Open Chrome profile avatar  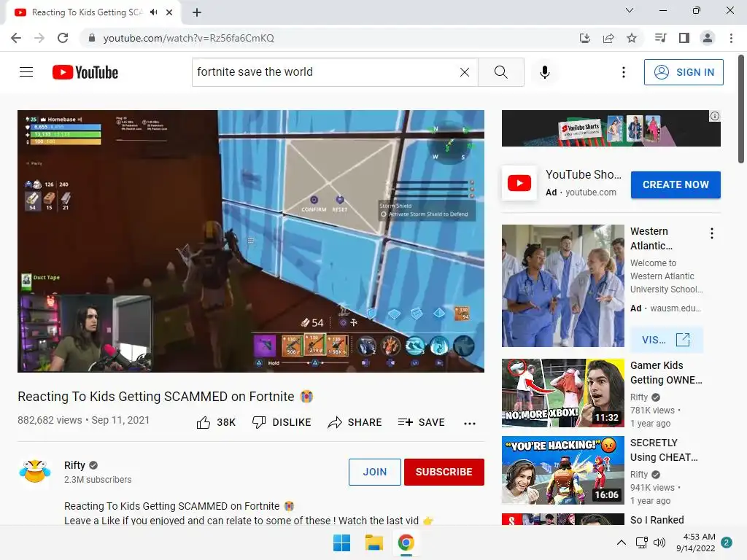coord(708,38)
